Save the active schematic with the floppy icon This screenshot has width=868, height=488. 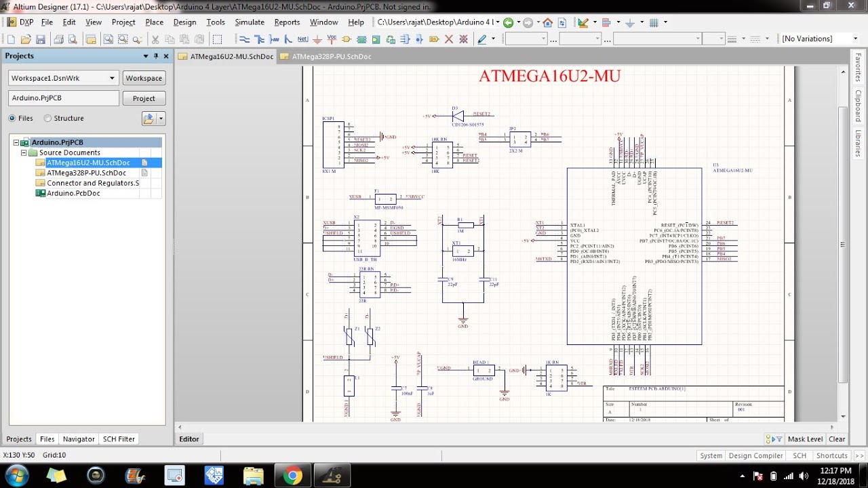[x=41, y=39]
